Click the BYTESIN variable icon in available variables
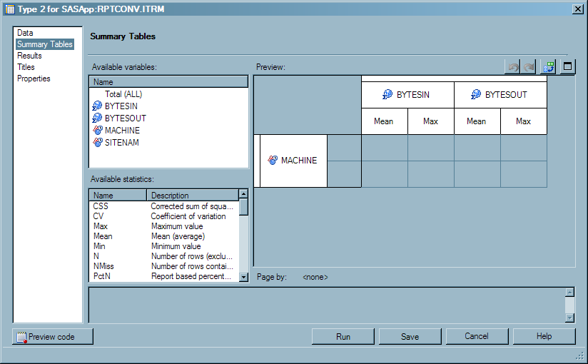 coord(97,106)
